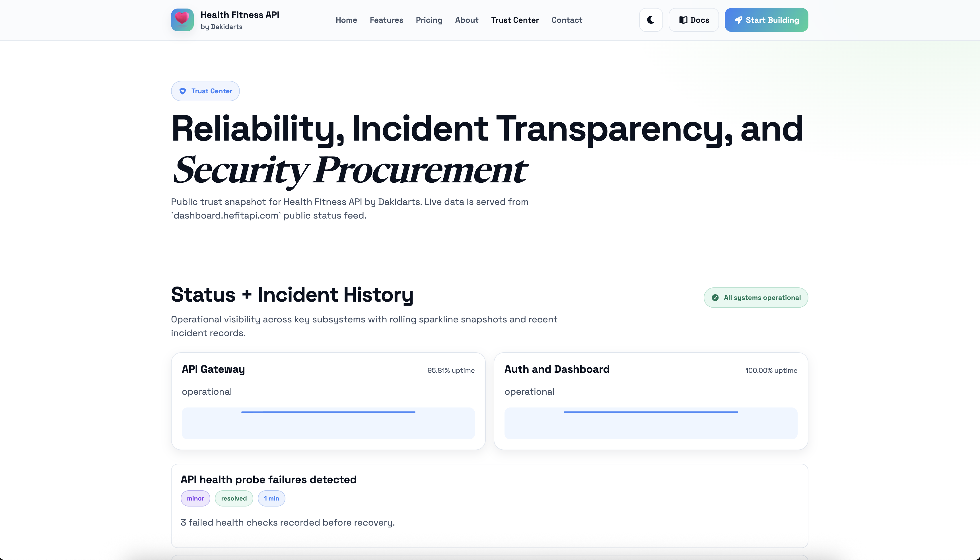Click the book icon in the Docs button
Image resolution: width=980 pixels, height=560 pixels.
point(683,20)
